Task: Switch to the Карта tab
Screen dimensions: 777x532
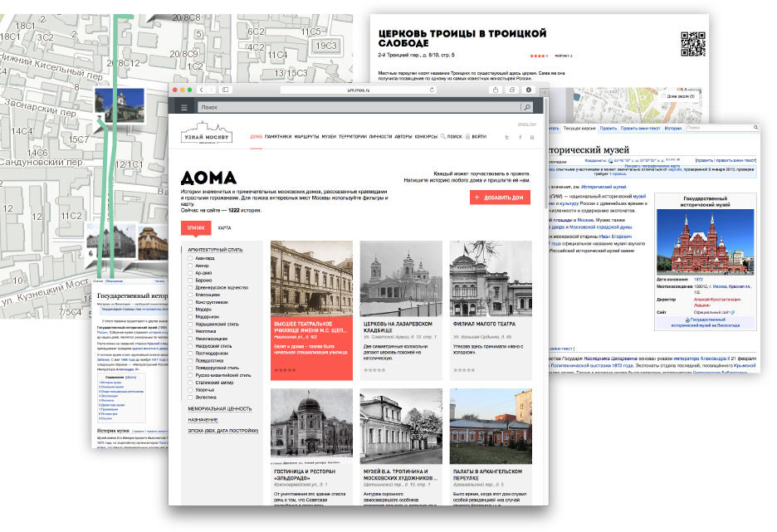Action: (224, 227)
